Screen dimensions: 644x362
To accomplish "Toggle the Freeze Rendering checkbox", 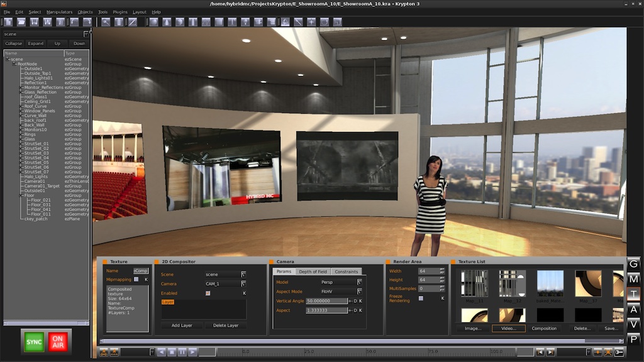I will point(421,299).
